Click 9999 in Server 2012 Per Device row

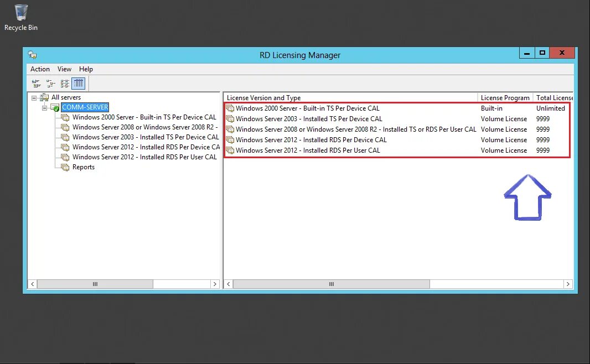pyautogui.click(x=543, y=140)
